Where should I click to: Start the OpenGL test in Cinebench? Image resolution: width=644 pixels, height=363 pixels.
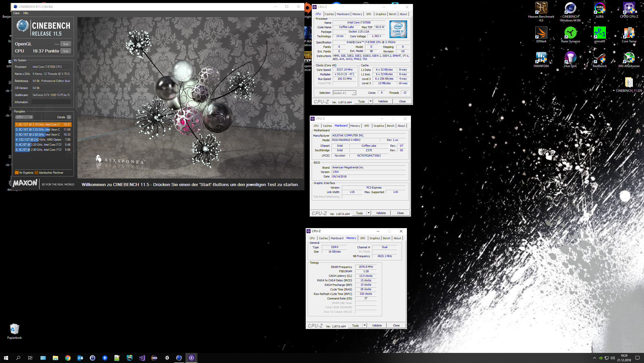pos(66,44)
